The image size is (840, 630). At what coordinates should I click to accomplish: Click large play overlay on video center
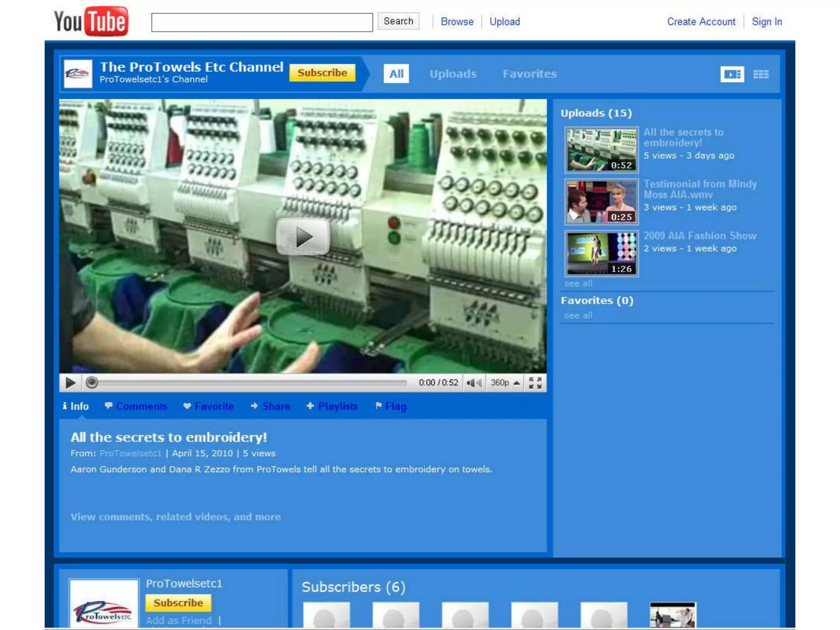303,237
